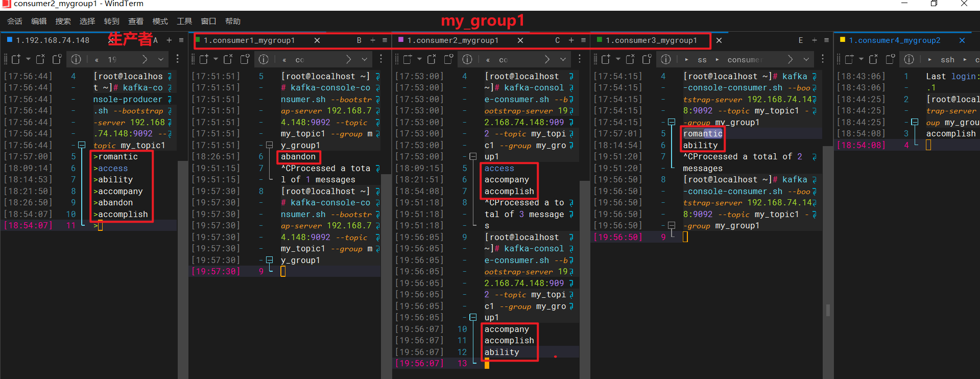Open kebab options menu in 192.168.74.148 pane
The image size is (980, 379).
[x=177, y=59]
